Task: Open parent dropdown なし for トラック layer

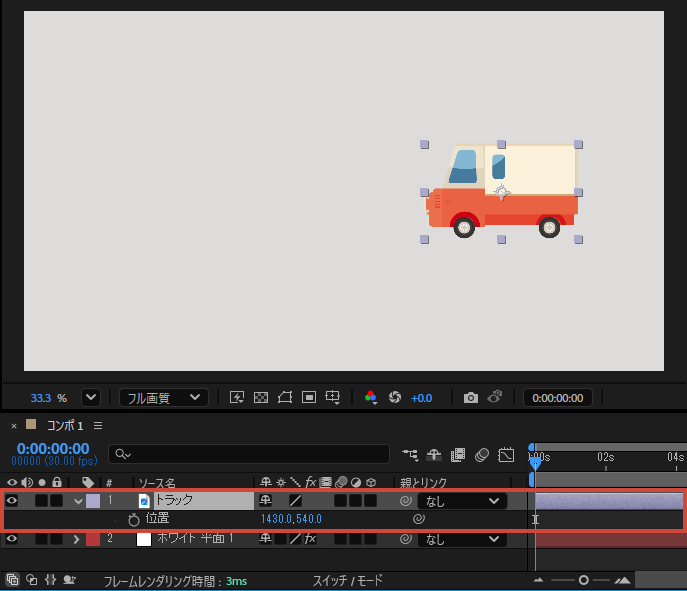Action: pos(463,501)
